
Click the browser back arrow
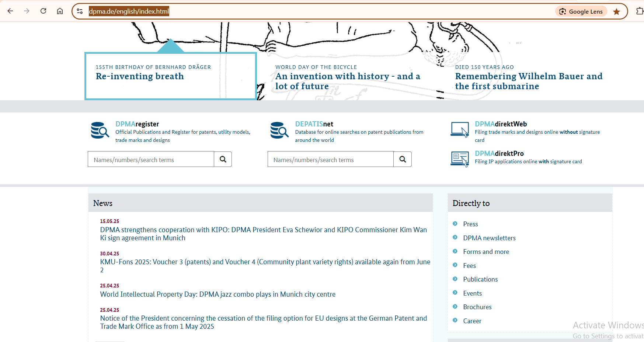coord(10,11)
